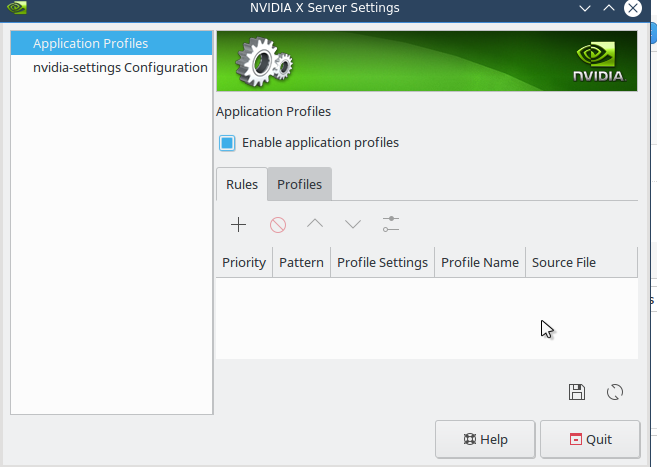Screen dimensions: 657x467
Task: Click the plus icon to add a rule
Action: tap(238, 224)
